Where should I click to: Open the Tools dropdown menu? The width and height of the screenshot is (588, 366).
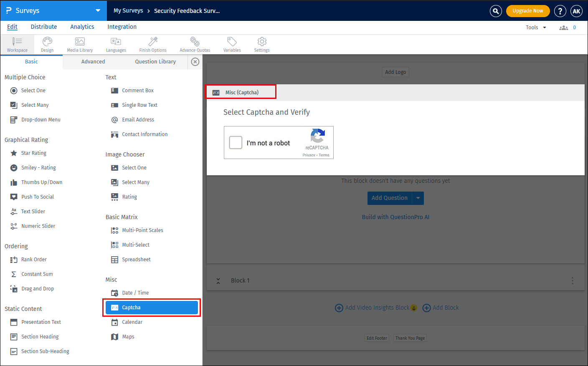pos(536,28)
